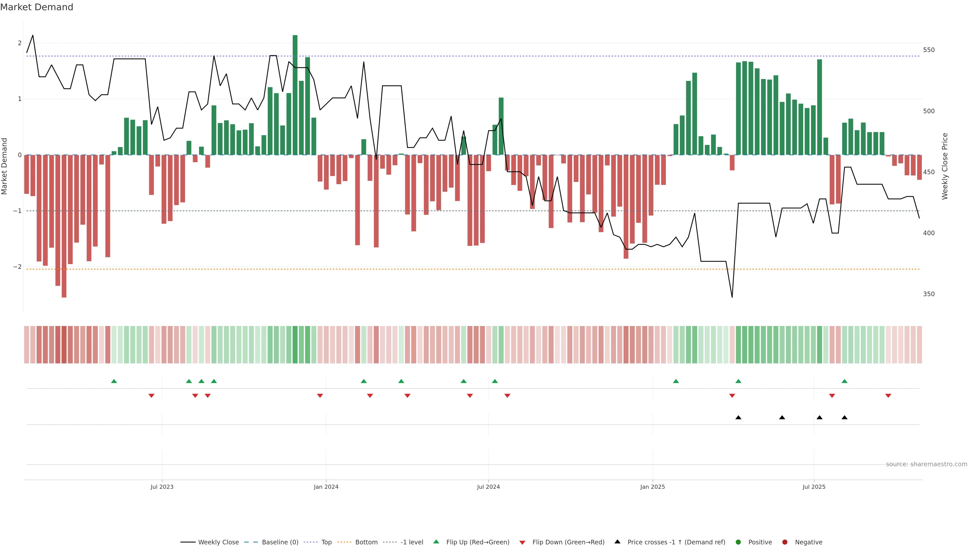The height and width of the screenshot is (551, 980).
Task: Toggle the Top legend line entry
Action: coord(326,542)
